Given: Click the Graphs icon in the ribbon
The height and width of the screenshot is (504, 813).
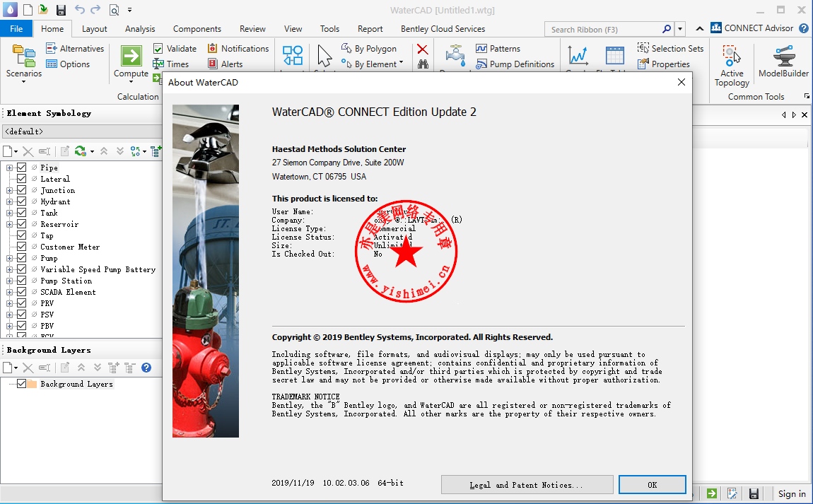Looking at the screenshot, I should tap(578, 56).
